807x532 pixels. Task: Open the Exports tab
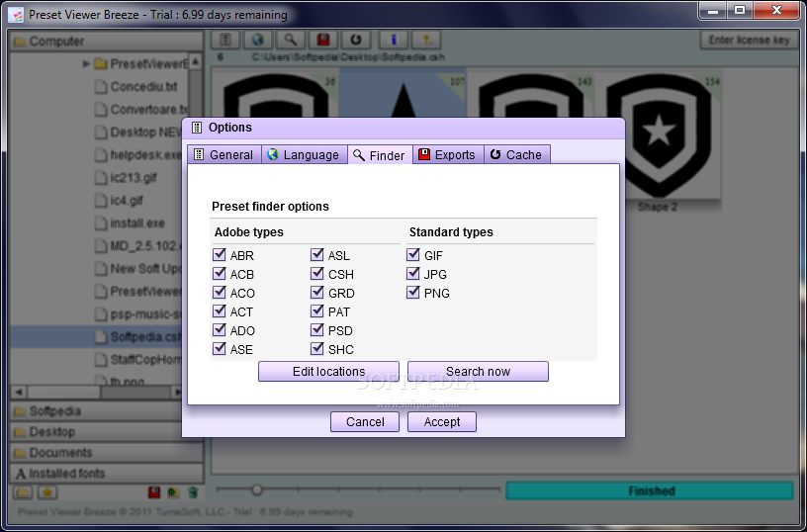pos(448,155)
